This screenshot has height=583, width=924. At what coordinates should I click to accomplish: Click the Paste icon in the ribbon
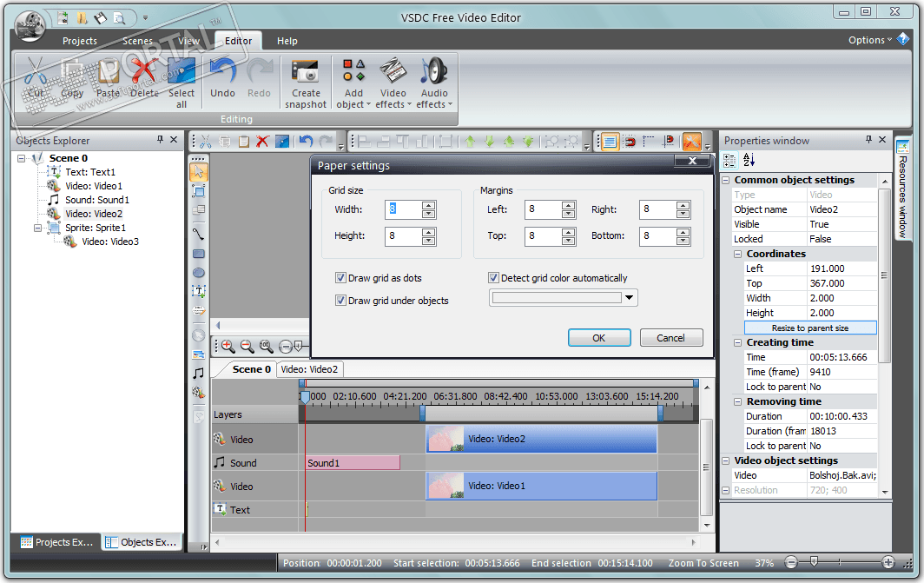pyautogui.click(x=109, y=72)
